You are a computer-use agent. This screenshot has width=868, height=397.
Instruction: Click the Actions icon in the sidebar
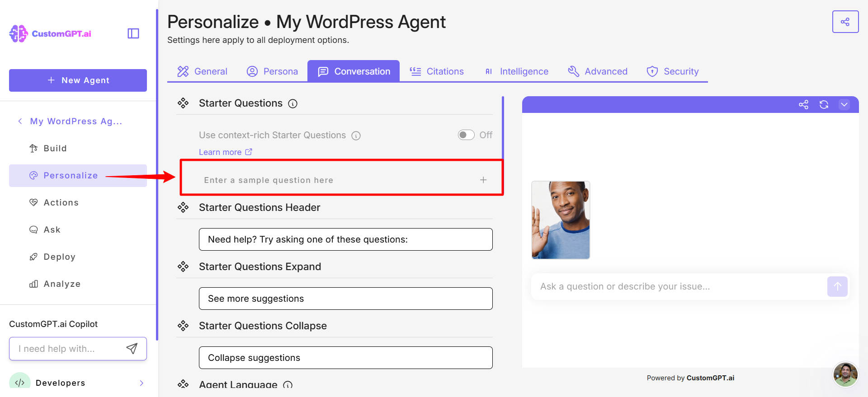coord(33,202)
